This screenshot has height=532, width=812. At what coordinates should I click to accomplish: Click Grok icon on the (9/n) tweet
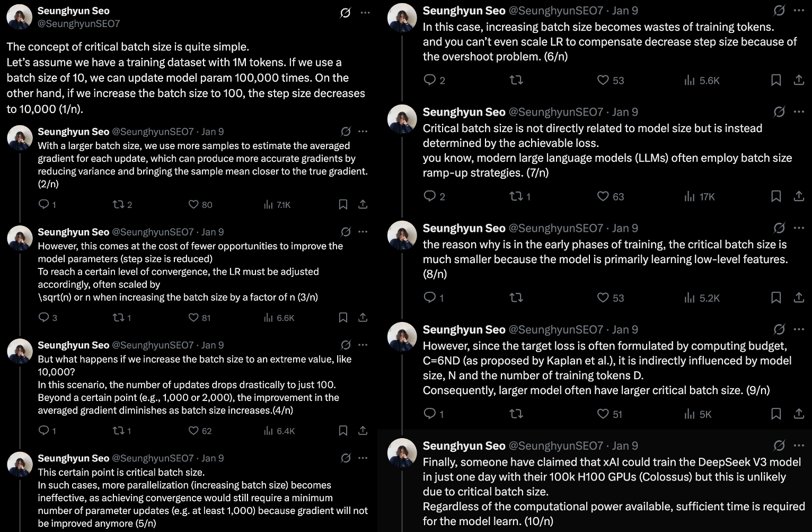coord(779,329)
